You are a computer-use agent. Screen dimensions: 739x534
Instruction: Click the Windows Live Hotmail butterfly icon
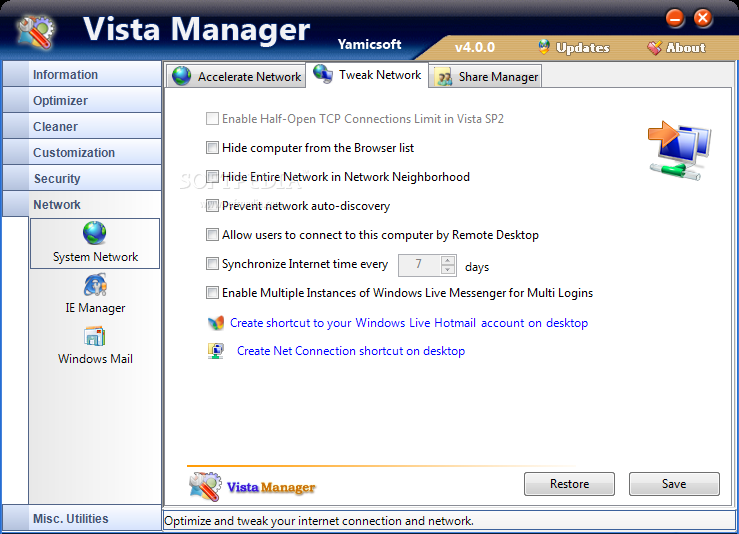(216, 323)
